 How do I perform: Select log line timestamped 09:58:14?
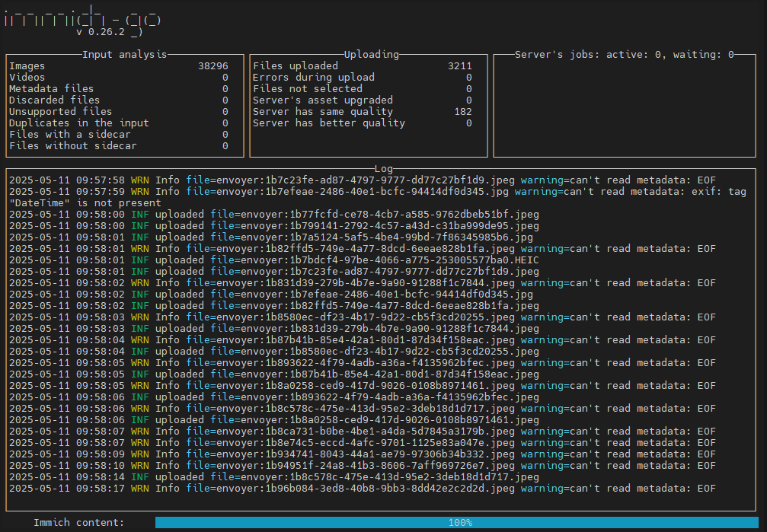pos(274,476)
